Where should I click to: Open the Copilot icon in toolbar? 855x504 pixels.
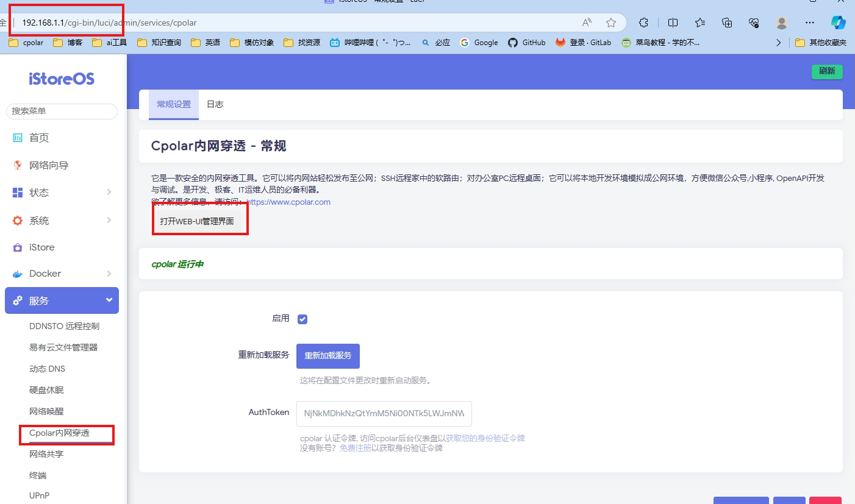(839, 23)
